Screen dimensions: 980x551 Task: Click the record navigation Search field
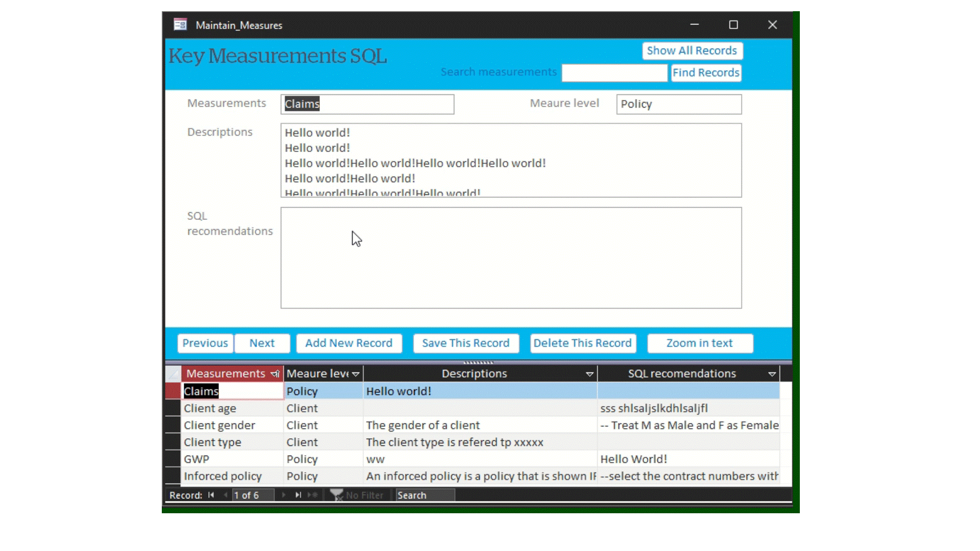(425, 495)
